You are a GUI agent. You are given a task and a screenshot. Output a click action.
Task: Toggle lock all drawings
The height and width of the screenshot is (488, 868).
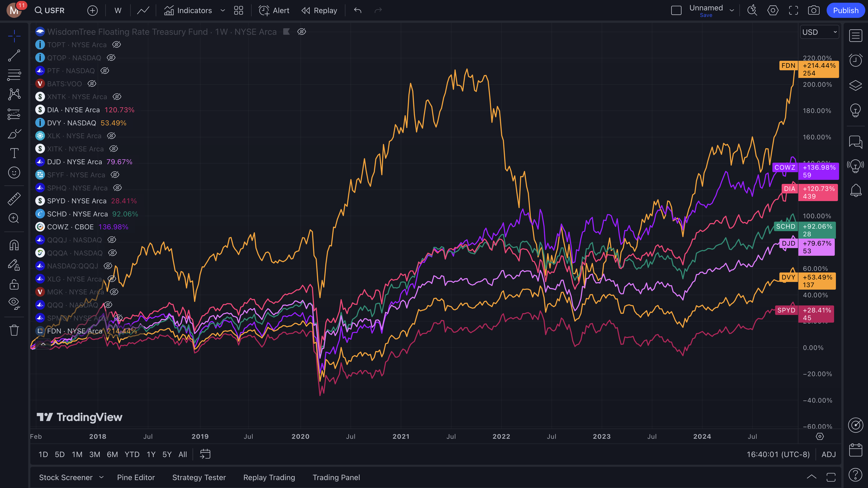[x=14, y=284]
